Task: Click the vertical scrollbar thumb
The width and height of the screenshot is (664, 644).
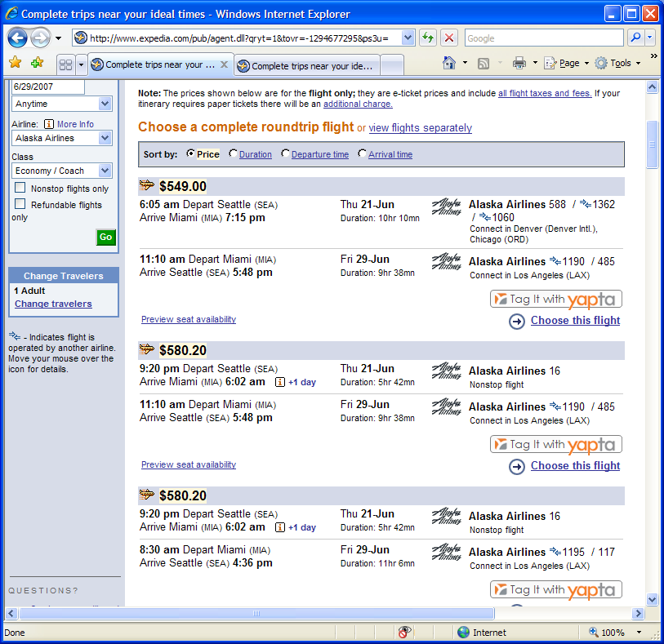Action: 652,144
